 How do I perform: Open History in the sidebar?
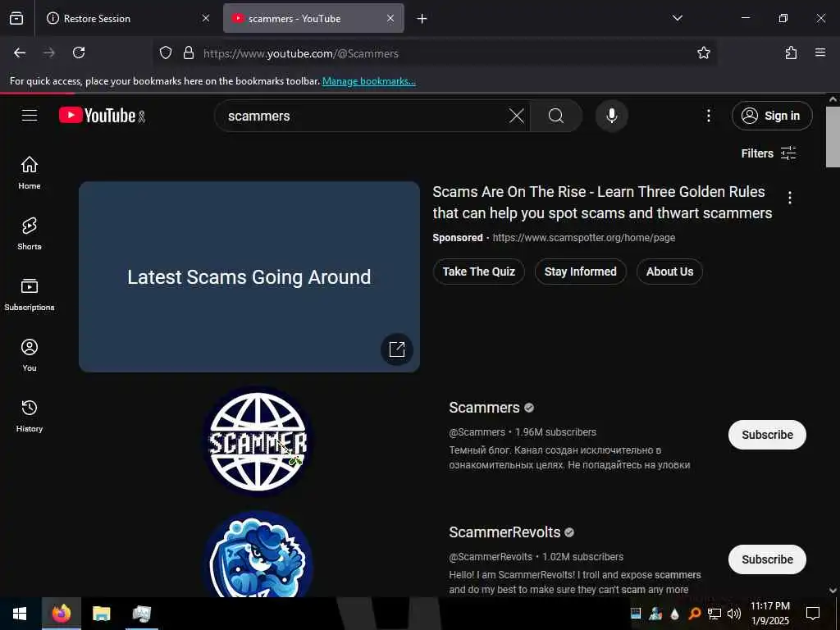pyautogui.click(x=30, y=416)
